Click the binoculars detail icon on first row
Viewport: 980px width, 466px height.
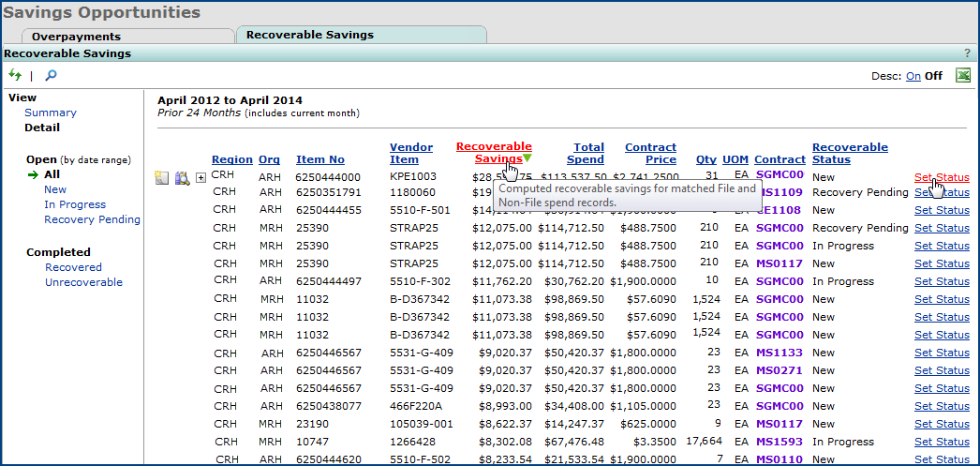pyautogui.click(x=182, y=177)
